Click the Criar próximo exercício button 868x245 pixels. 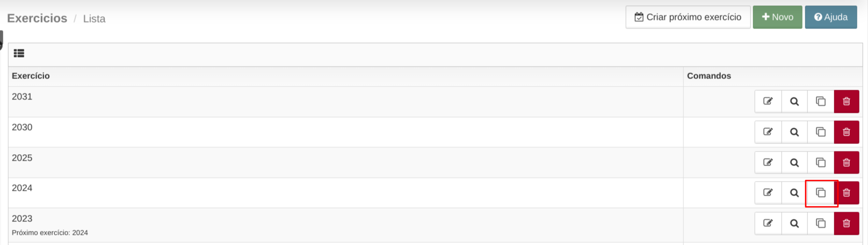(688, 17)
